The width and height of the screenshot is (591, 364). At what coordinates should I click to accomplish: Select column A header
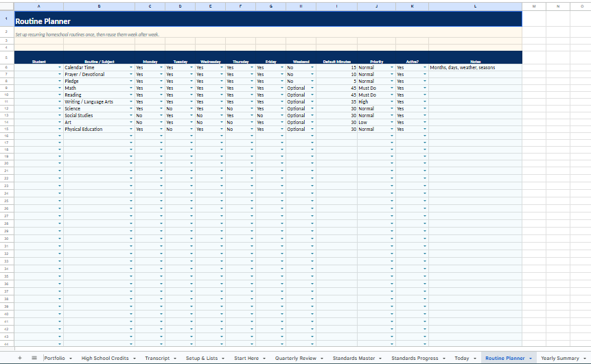click(39, 6)
